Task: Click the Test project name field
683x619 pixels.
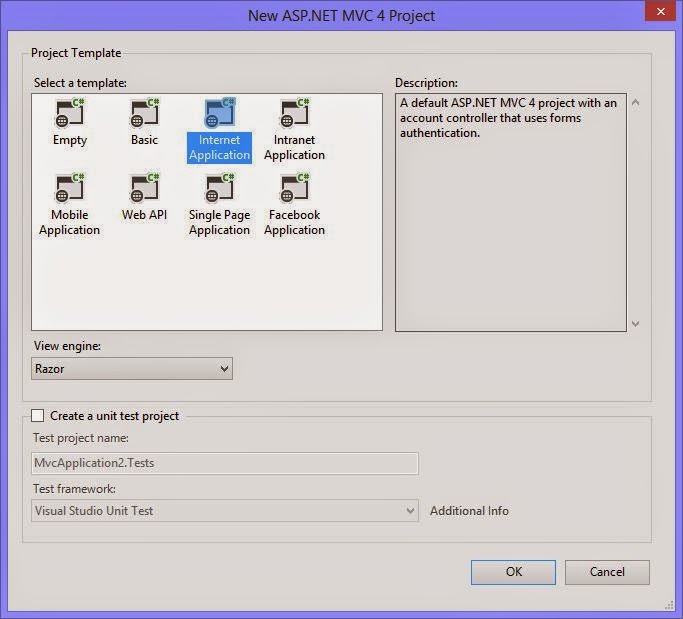Action: (225, 463)
